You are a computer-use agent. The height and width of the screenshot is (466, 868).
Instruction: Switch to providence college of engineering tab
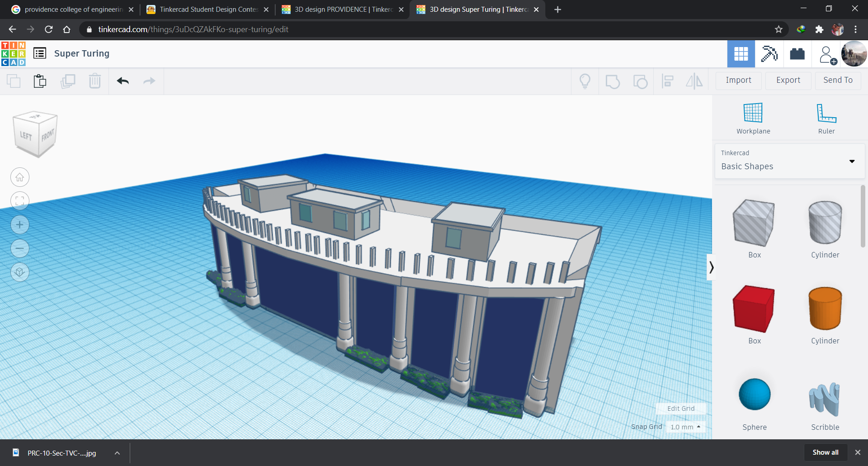72,10
